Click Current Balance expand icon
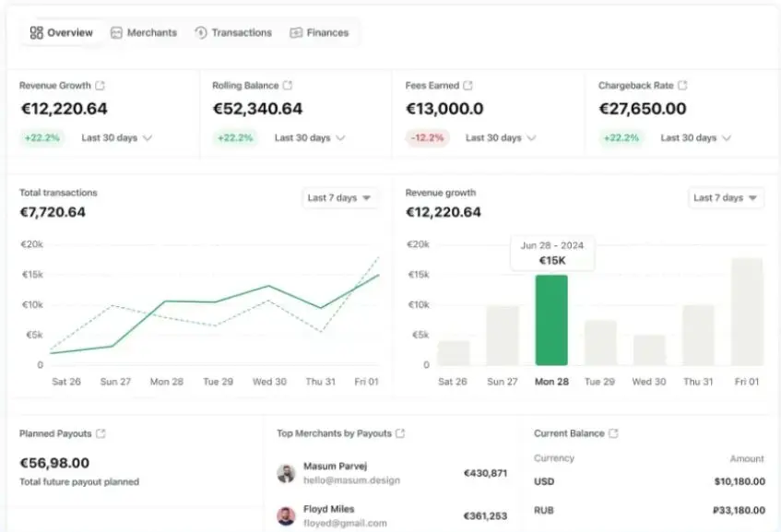This screenshot has height=532, width=781. point(613,433)
